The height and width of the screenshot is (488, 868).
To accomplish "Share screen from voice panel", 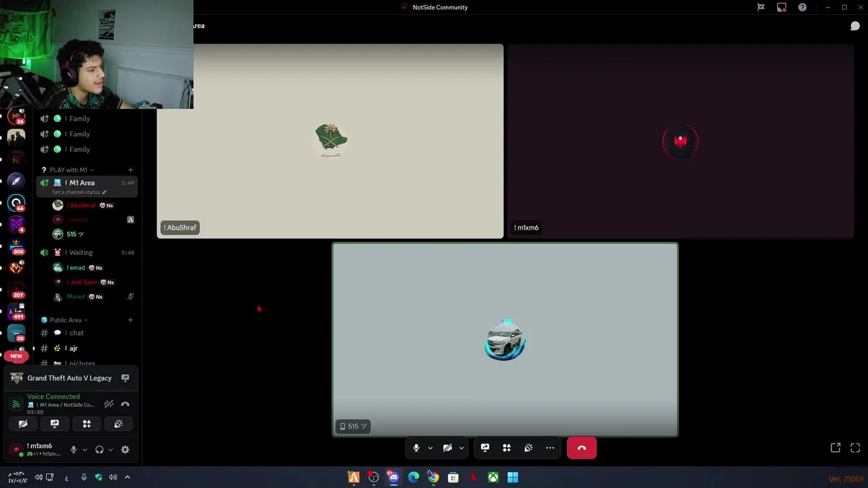I will pyautogui.click(x=54, y=424).
